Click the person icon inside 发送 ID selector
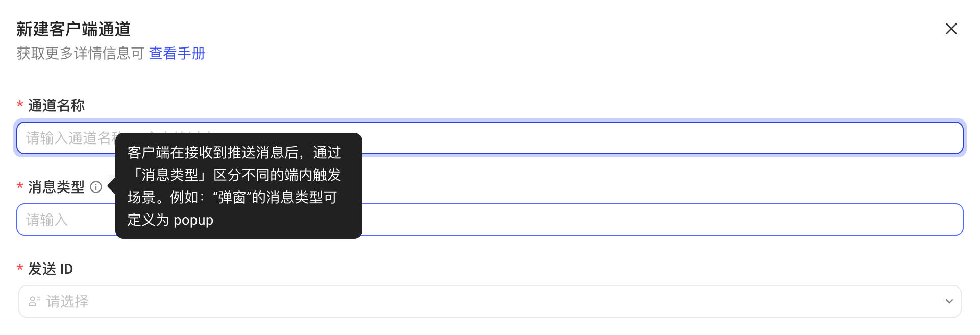The image size is (980, 335). pyautogui.click(x=34, y=301)
